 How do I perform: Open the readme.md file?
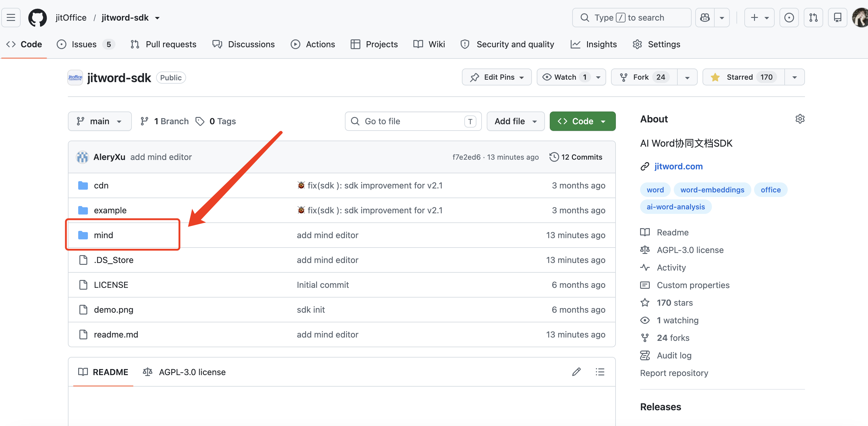click(x=116, y=335)
